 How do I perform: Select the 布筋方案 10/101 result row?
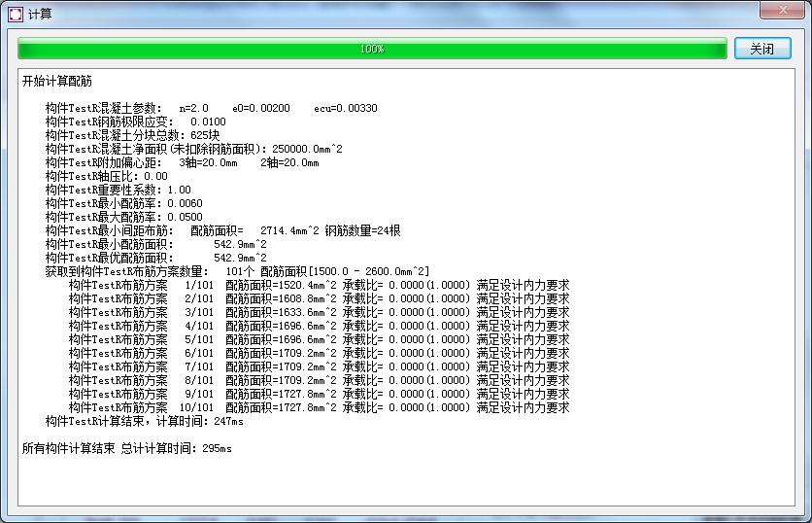(319, 407)
